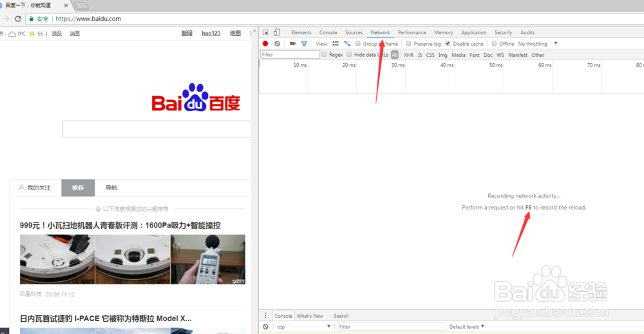Toggle the filter funnel icon
This screenshot has height=334, width=644.
[304, 44]
